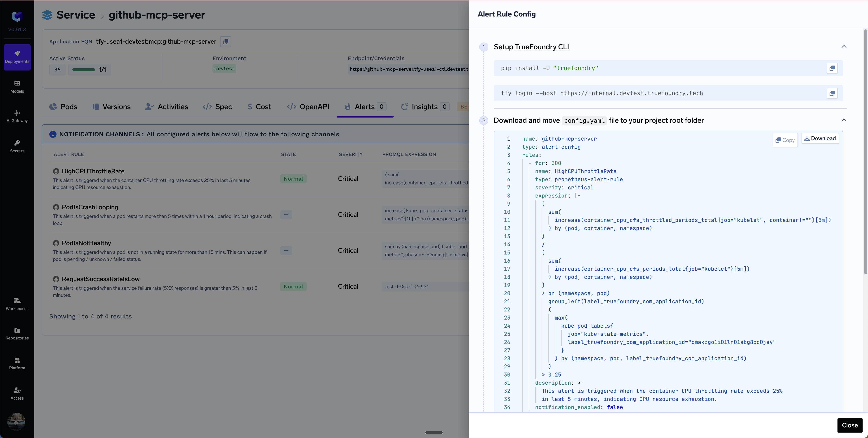Open Deployments in the sidebar
This screenshot has height=438, width=868.
17,57
